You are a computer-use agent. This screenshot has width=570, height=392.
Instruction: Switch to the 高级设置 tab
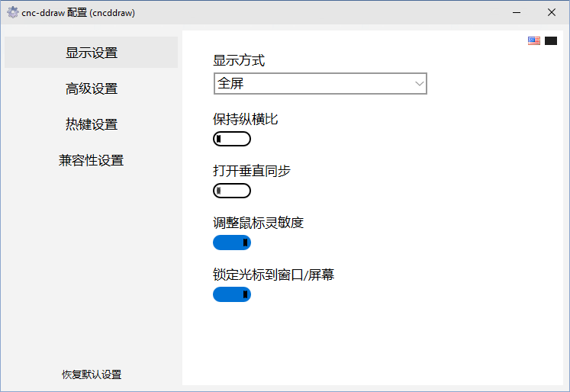[92, 88]
